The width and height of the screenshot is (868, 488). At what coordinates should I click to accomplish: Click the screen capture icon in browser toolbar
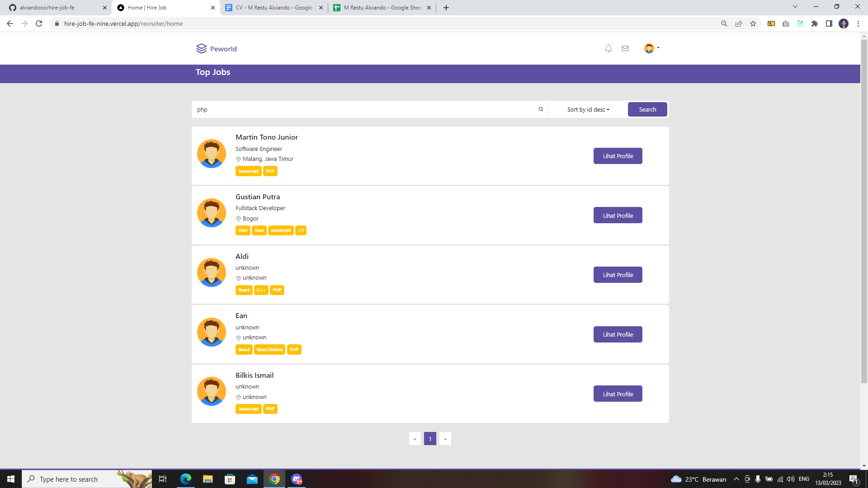pos(786,23)
